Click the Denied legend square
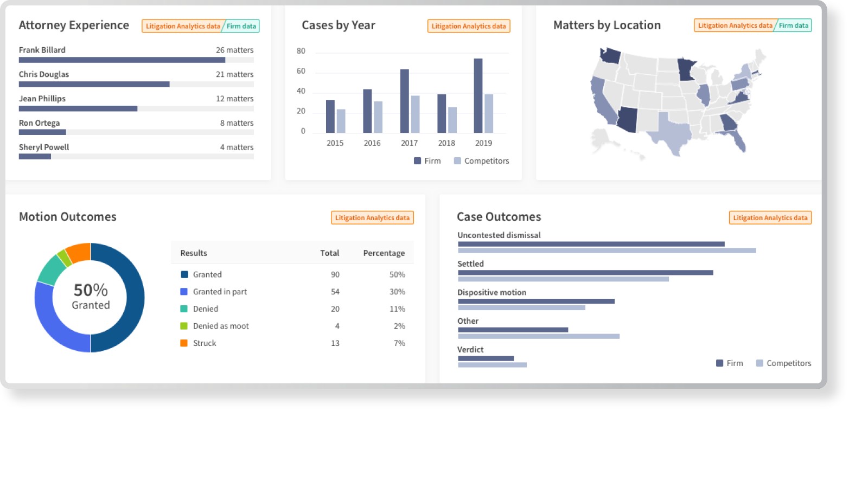868x488 pixels. [x=184, y=309]
